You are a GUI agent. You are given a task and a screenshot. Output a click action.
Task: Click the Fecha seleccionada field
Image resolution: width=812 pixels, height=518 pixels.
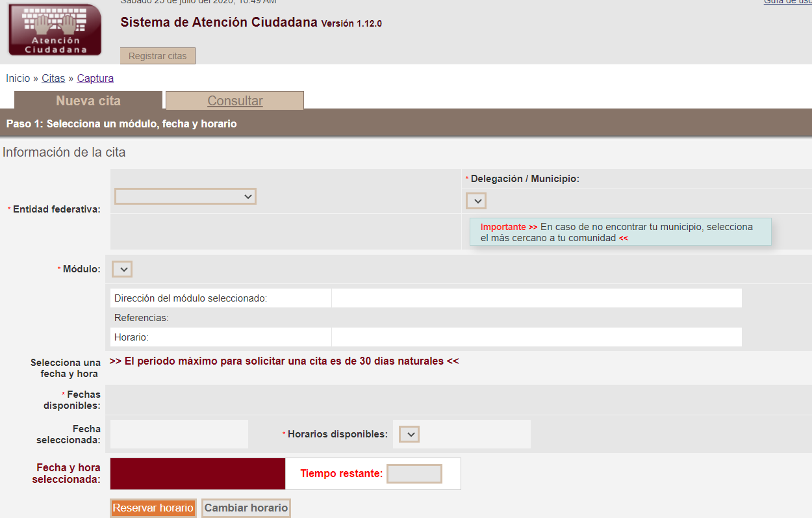point(179,434)
